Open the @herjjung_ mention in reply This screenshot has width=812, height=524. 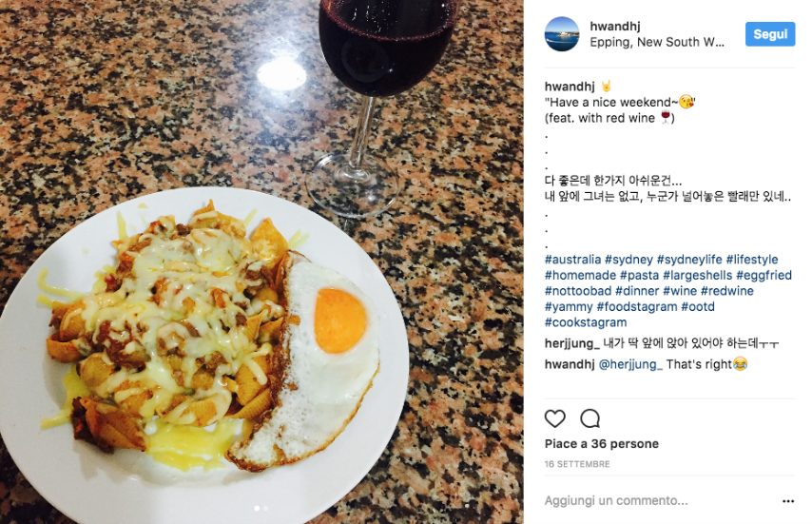pyautogui.click(x=630, y=364)
